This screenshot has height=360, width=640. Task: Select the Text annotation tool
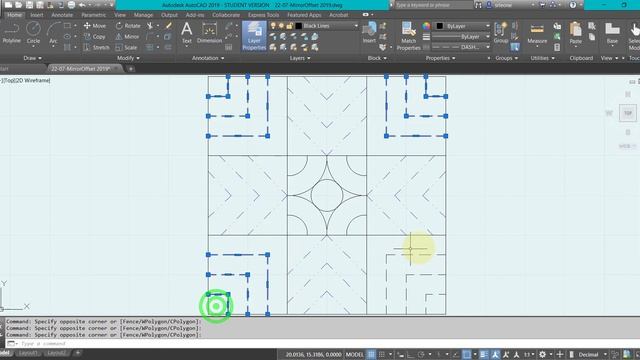pyautogui.click(x=187, y=33)
